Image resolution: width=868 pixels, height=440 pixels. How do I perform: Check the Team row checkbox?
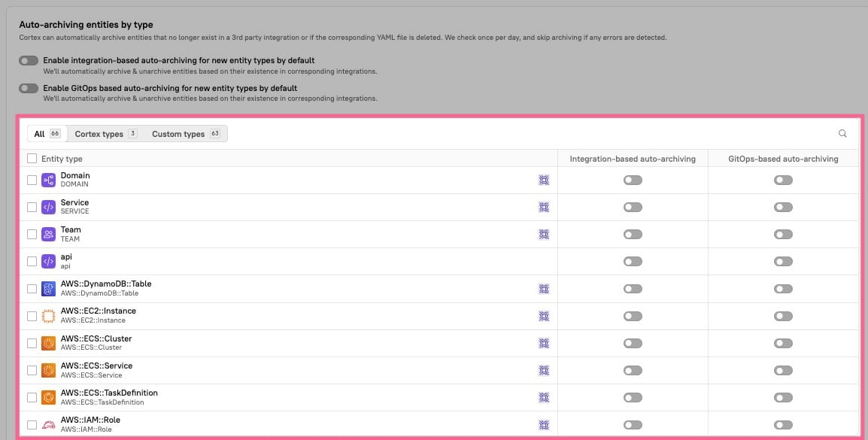click(x=32, y=234)
